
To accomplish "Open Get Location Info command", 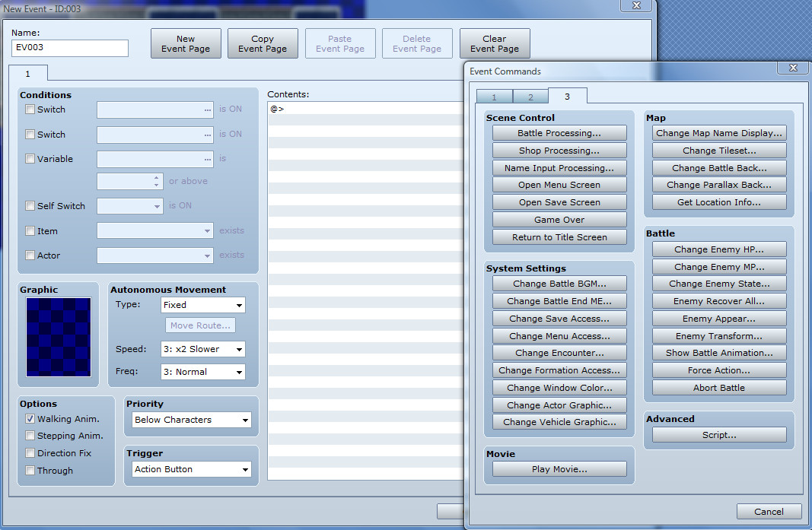I will 719,202.
